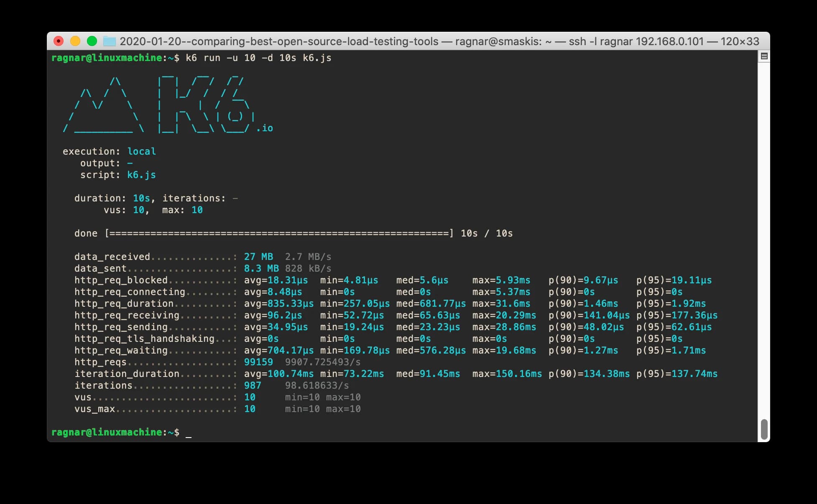Image resolution: width=817 pixels, height=504 pixels.
Task: Click 'avg=96.2µs' in http_req_receiving row
Action: coord(273,315)
